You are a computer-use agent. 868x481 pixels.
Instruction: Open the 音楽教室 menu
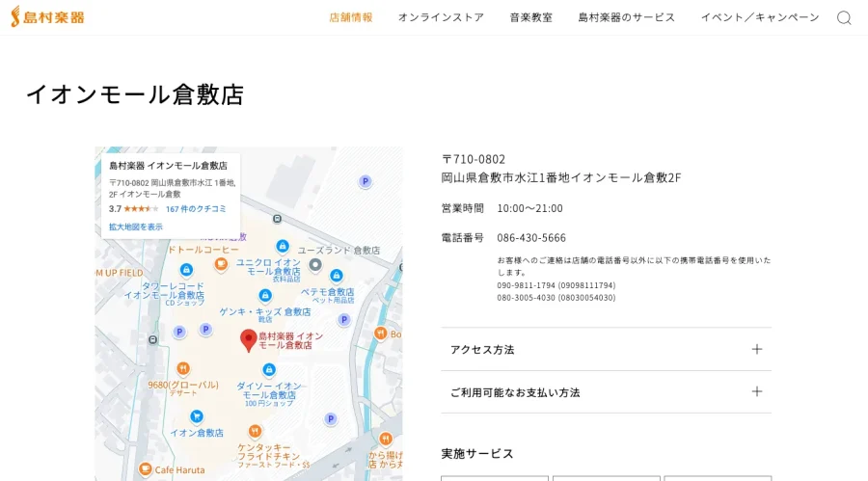click(x=530, y=17)
